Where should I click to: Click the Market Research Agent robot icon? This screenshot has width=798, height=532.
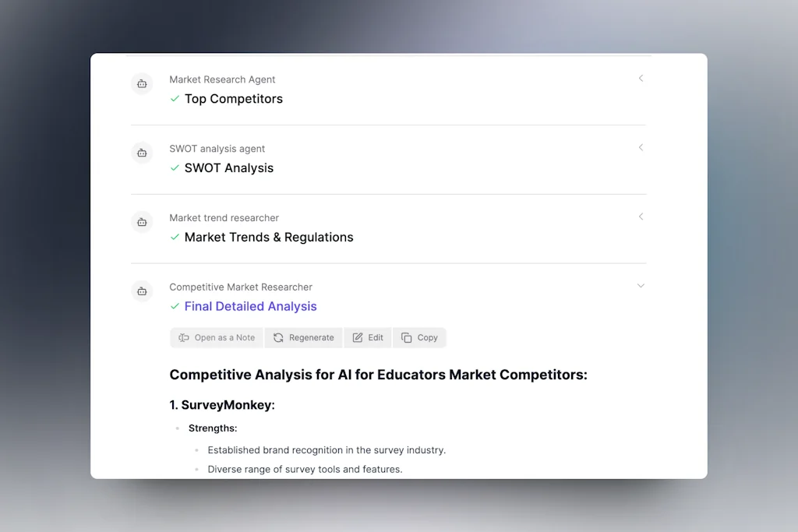[x=142, y=84]
